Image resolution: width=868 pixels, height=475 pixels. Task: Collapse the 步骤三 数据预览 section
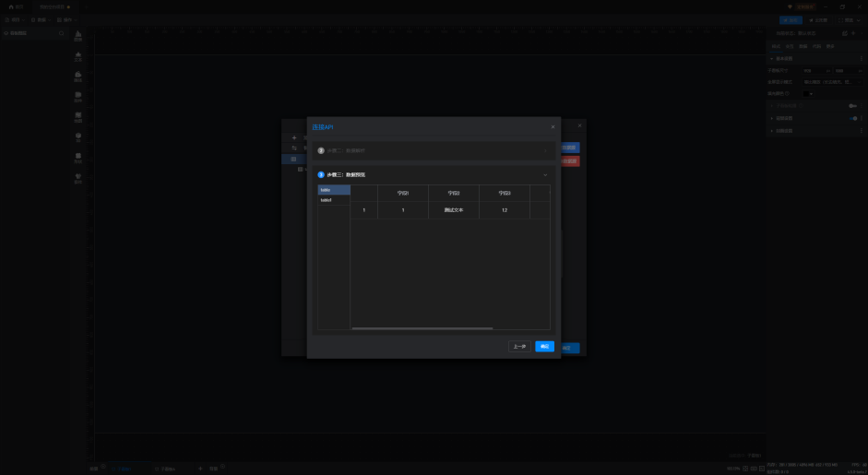pyautogui.click(x=545, y=174)
